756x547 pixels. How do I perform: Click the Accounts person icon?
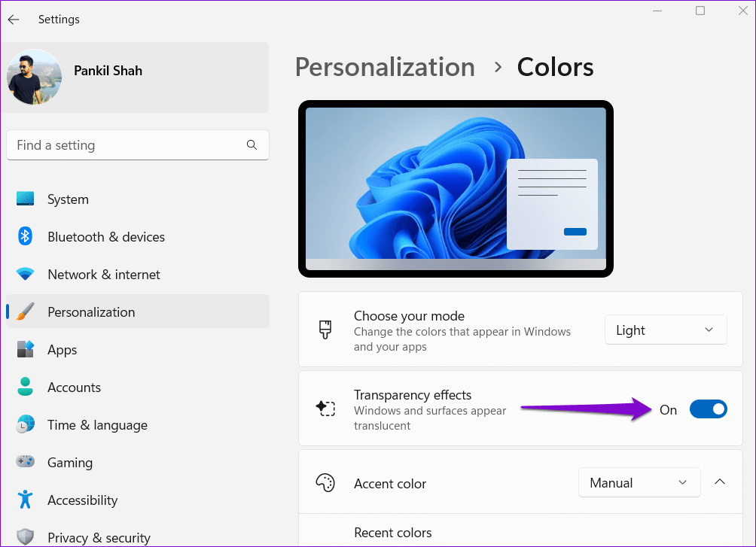(26, 387)
